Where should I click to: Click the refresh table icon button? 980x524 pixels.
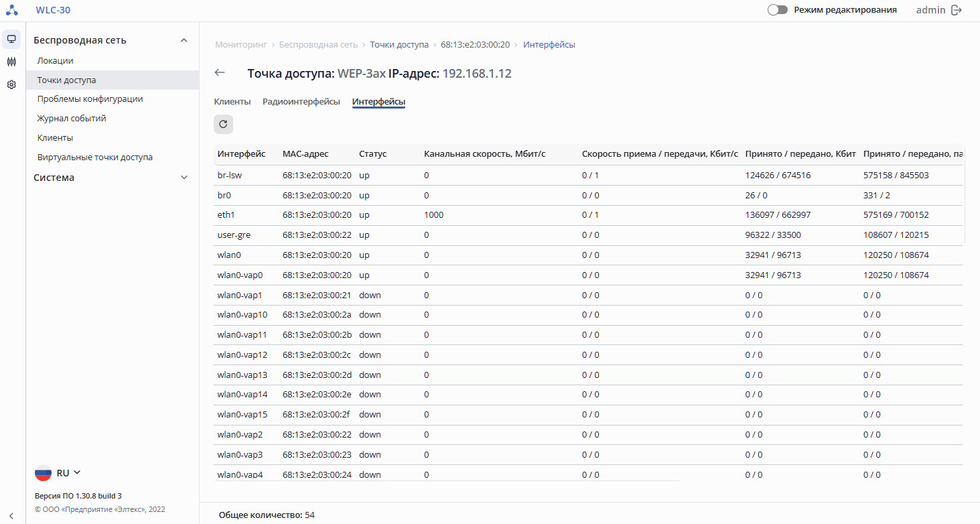[x=223, y=124]
